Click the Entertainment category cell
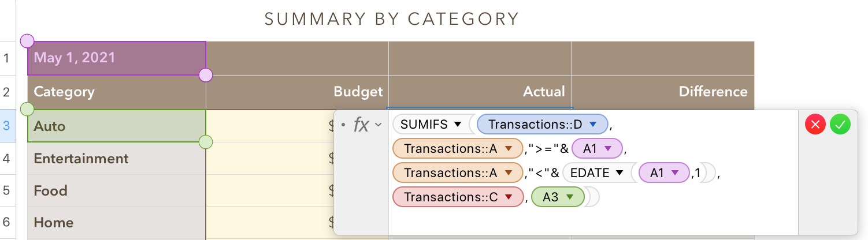The image size is (868, 240). coord(116,159)
